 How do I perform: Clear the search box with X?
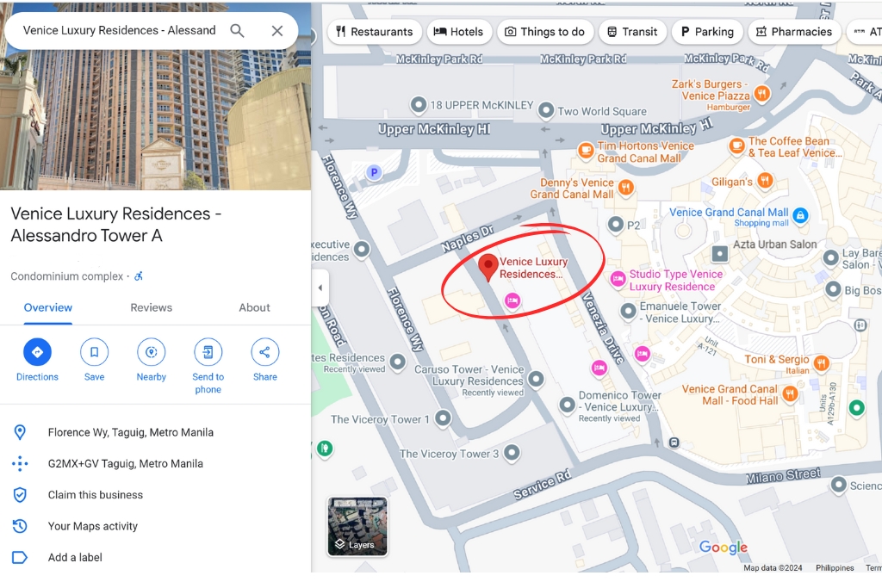tap(277, 30)
